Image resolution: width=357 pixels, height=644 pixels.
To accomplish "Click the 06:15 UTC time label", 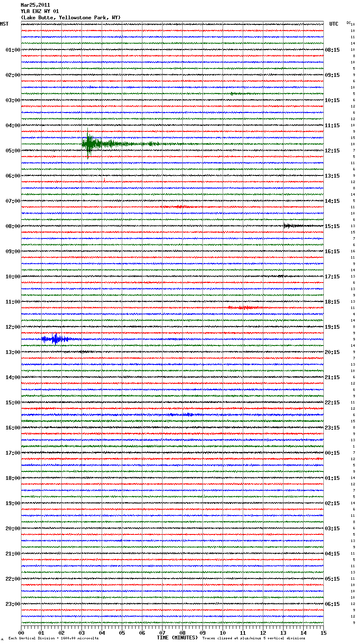I will (332, 604).
